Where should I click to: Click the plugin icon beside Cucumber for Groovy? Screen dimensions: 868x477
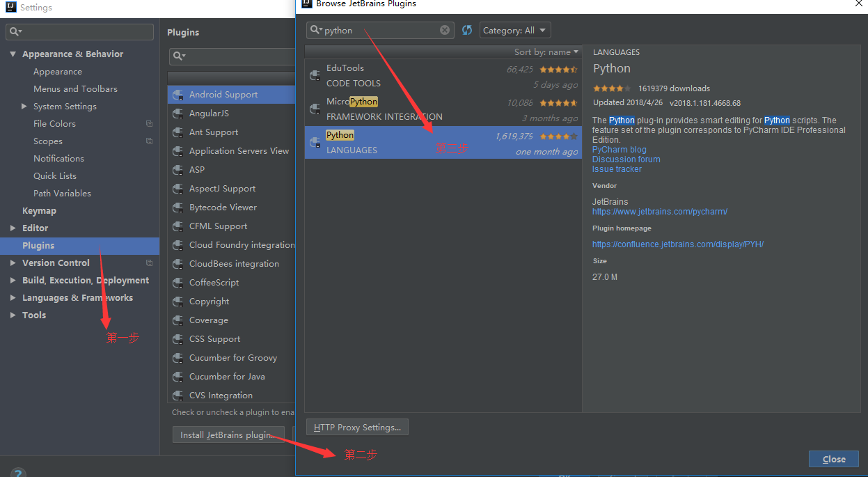pos(177,358)
